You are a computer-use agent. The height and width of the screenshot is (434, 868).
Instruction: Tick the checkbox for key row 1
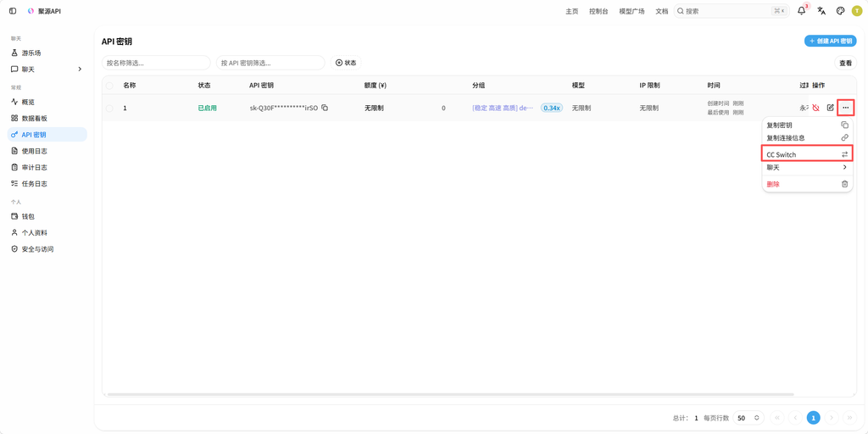point(109,108)
